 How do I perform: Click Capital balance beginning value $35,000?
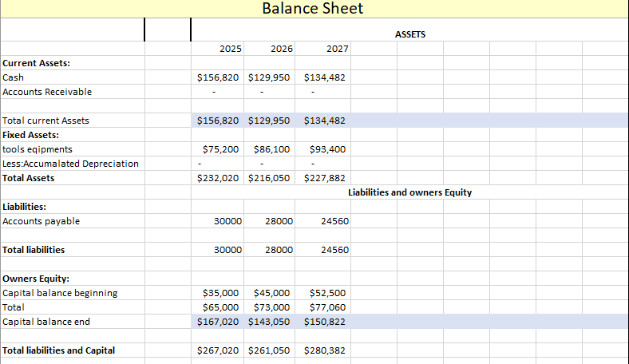(x=222, y=293)
